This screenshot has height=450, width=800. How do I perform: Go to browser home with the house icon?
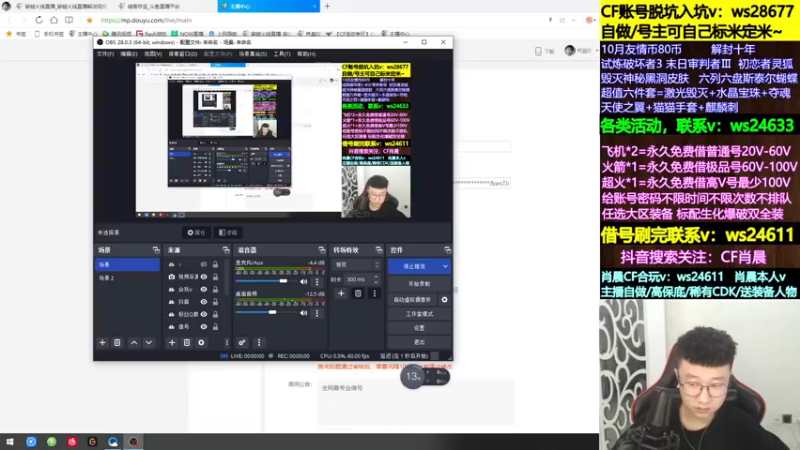(54, 20)
